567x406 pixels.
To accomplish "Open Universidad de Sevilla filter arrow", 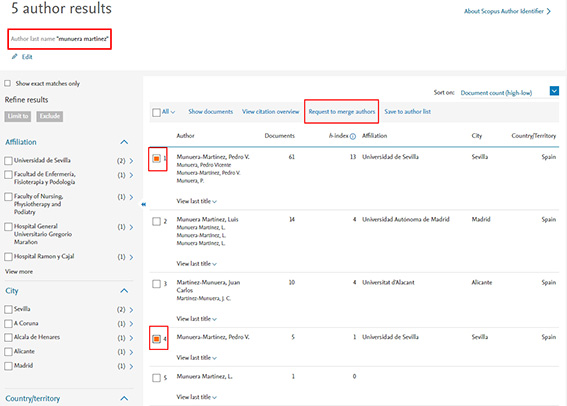I will tap(131, 161).
